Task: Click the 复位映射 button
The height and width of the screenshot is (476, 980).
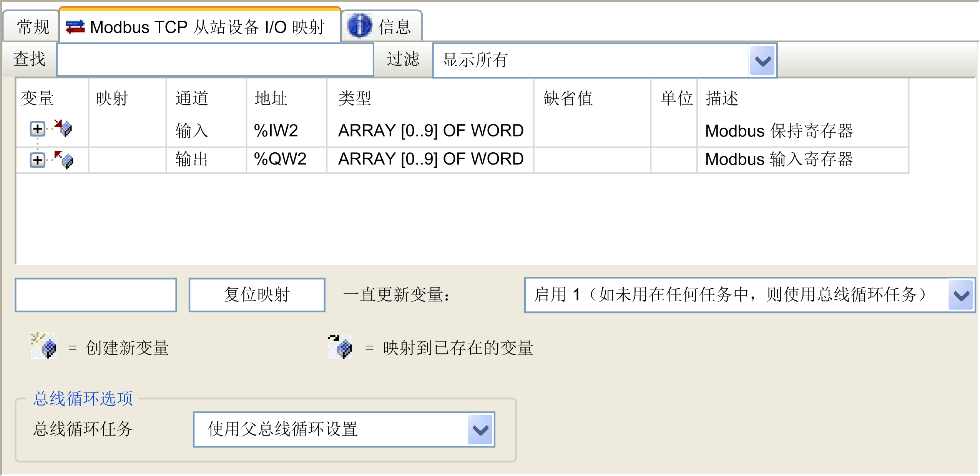Action: pyautogui.click(x=257, y=295)
